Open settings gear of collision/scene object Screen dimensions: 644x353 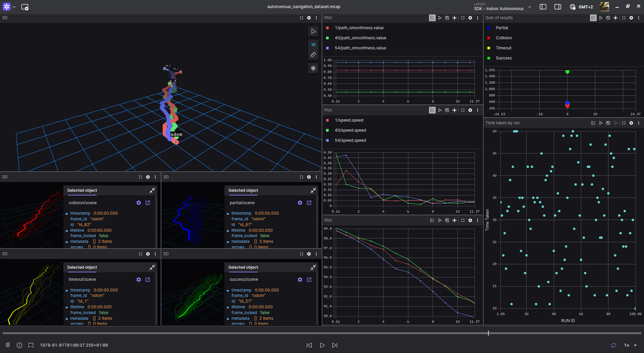click(139, 203)
